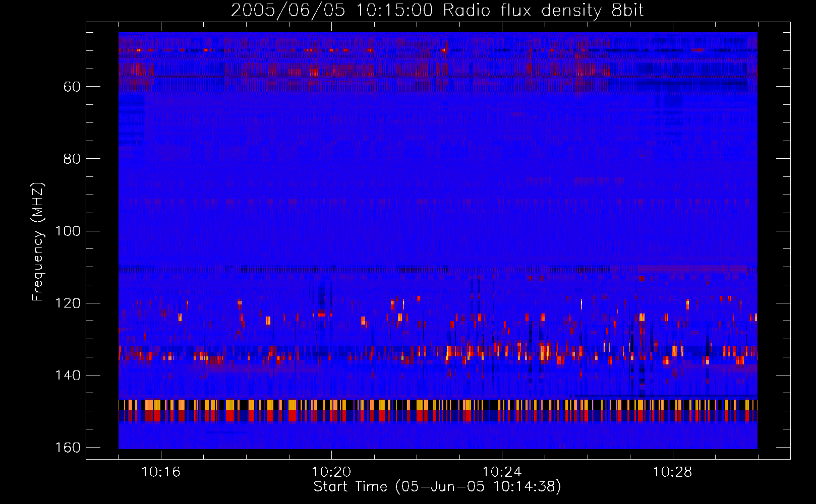Viewport: 816px width, 504px height.
Task: Click the 120 frequency tick label
Action: (68, 303)
